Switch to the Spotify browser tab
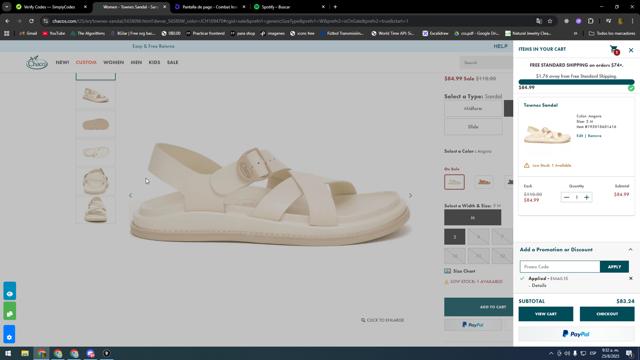 click(x=288, y=7)
